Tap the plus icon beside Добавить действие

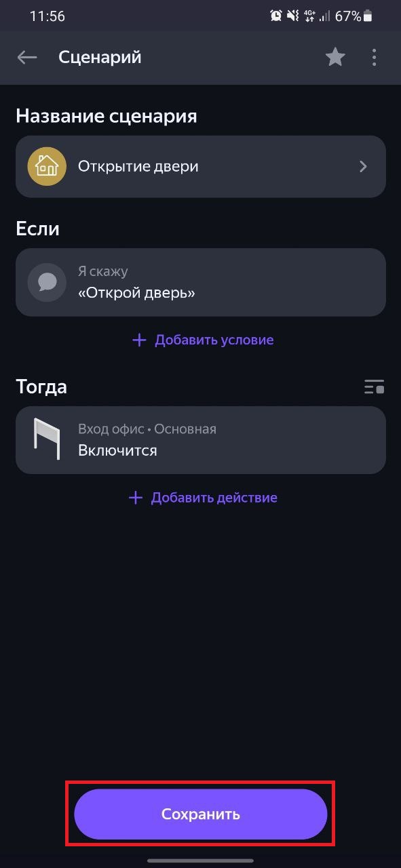pyautogui.click(x=136, y=498)
